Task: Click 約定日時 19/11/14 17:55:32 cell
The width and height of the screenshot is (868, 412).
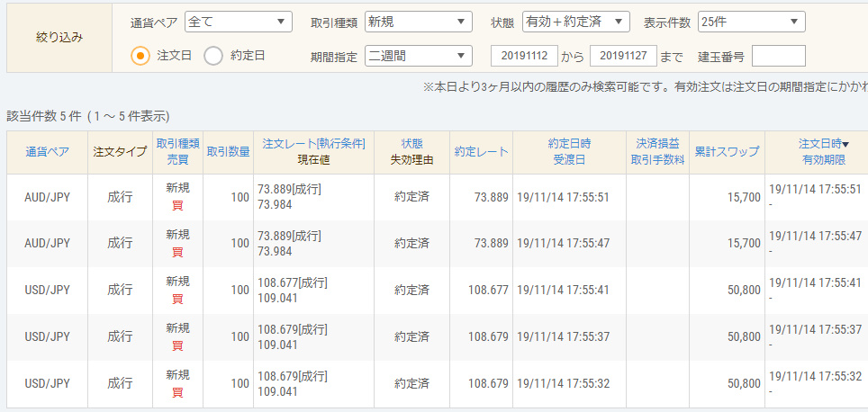Action: click(x=563, y=382)
